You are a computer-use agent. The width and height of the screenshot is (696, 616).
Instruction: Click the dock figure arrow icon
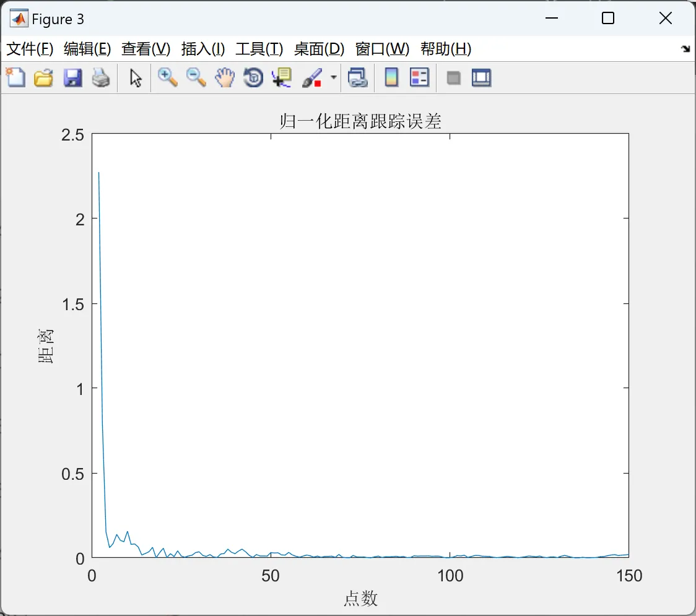point(686,49)
